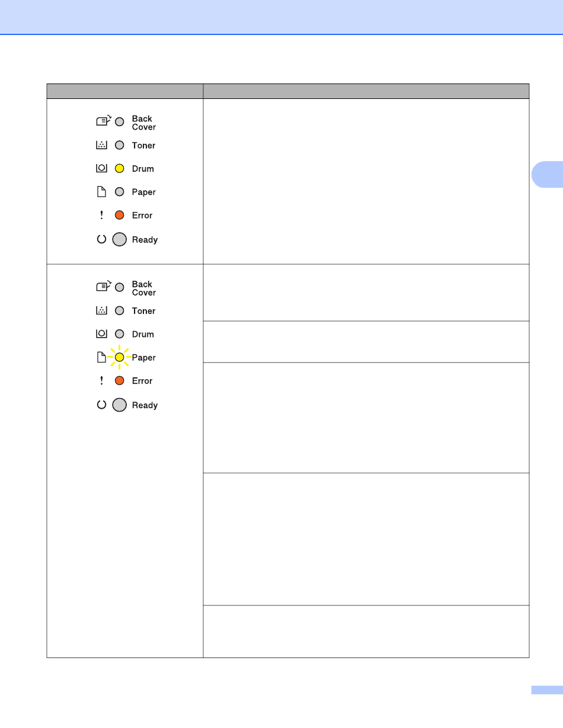Viewport: 563px width, 728px height.
Task: Click the "Paper" text label in the upper panel
Action: 143,192
